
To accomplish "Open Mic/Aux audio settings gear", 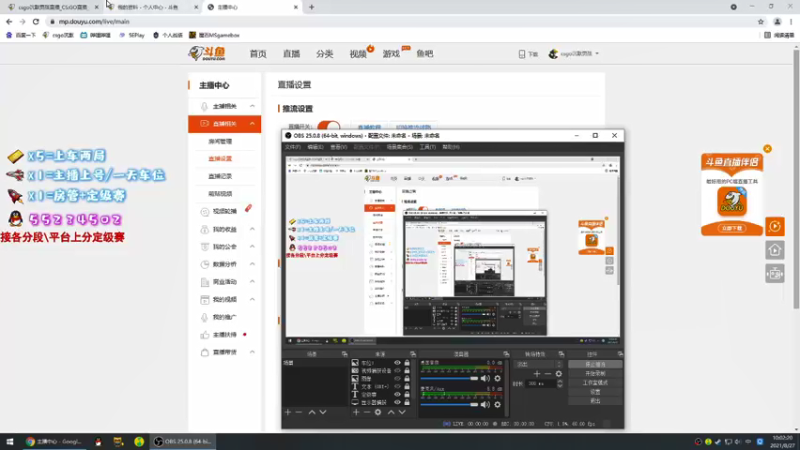I will [x=497, y=405].
